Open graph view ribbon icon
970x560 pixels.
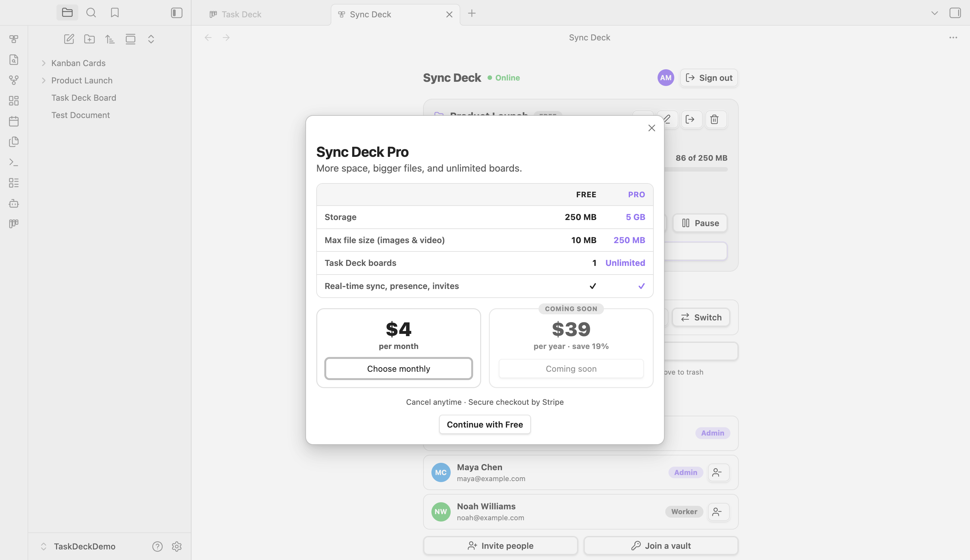(14, 80)
